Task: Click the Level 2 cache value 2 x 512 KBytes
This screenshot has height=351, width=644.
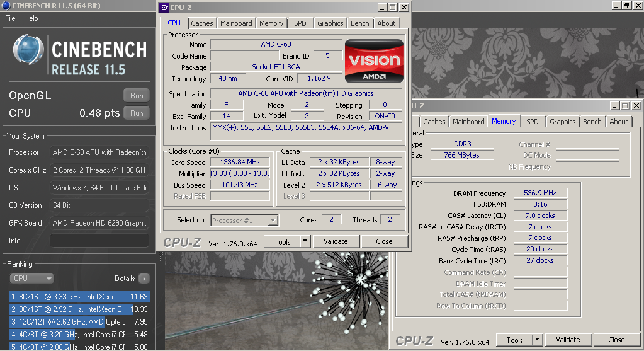Action: 339,185
